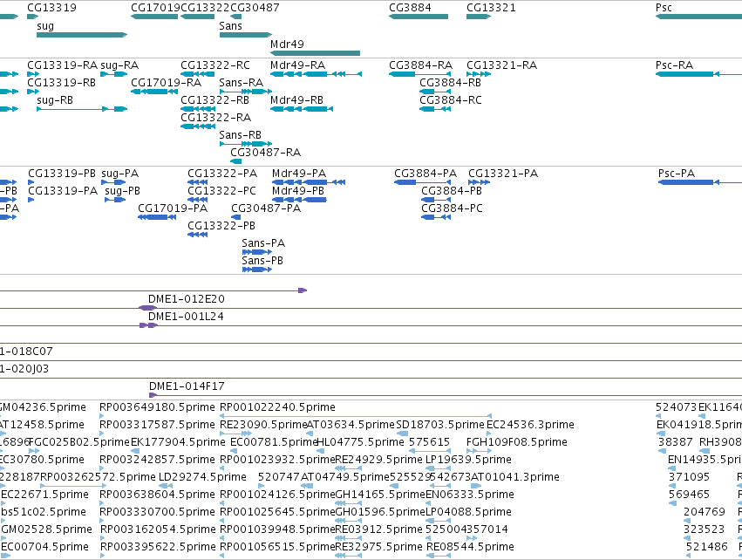The image size is (742, 560).
Task: Click the Sans gene label in top track
Action: point(230,26)
